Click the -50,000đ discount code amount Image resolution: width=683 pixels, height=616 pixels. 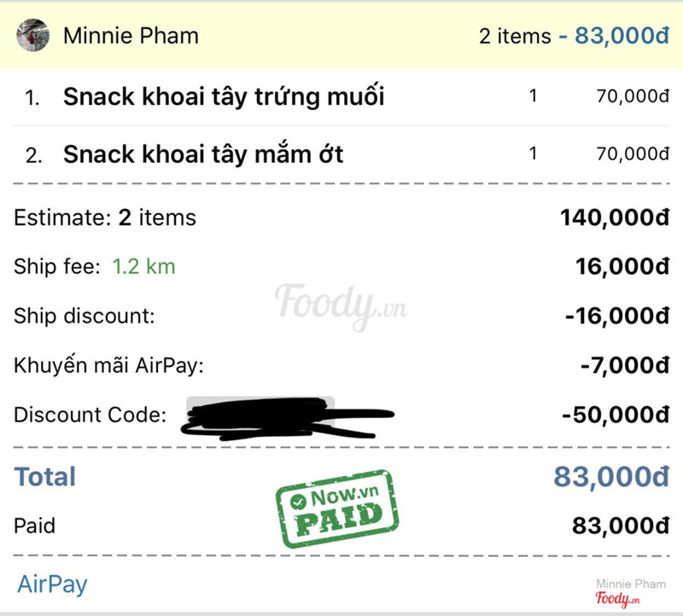click(616, 415)
